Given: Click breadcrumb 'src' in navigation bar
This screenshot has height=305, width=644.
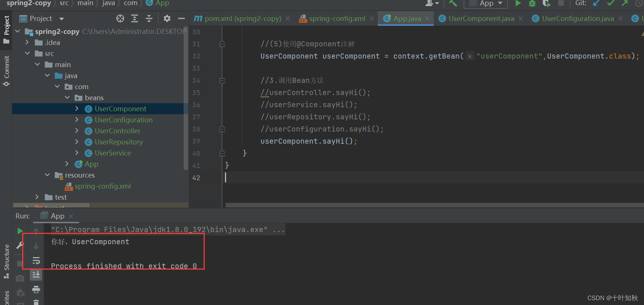Looking at the screenshot, I should tap(64, 3).
